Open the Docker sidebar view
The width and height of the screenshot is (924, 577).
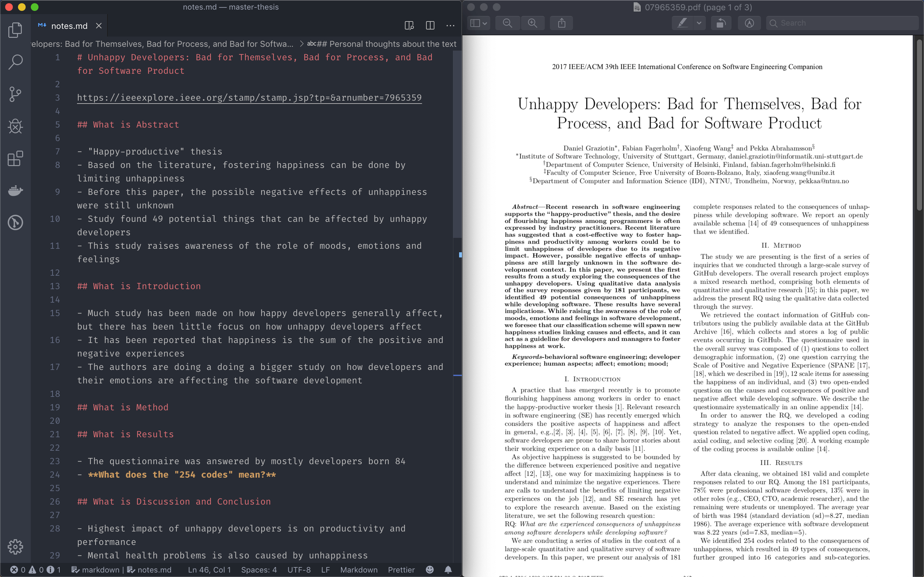(15, 191)
